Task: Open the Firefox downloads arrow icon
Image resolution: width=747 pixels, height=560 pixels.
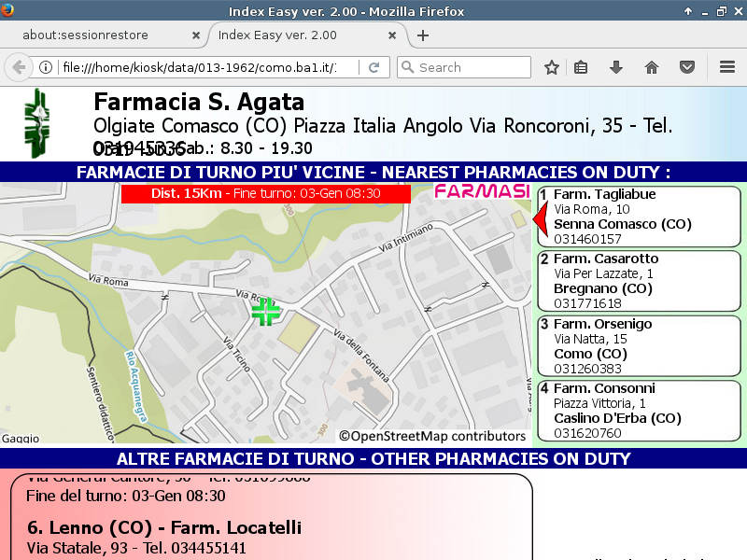Action: click(x=616, y=67)
